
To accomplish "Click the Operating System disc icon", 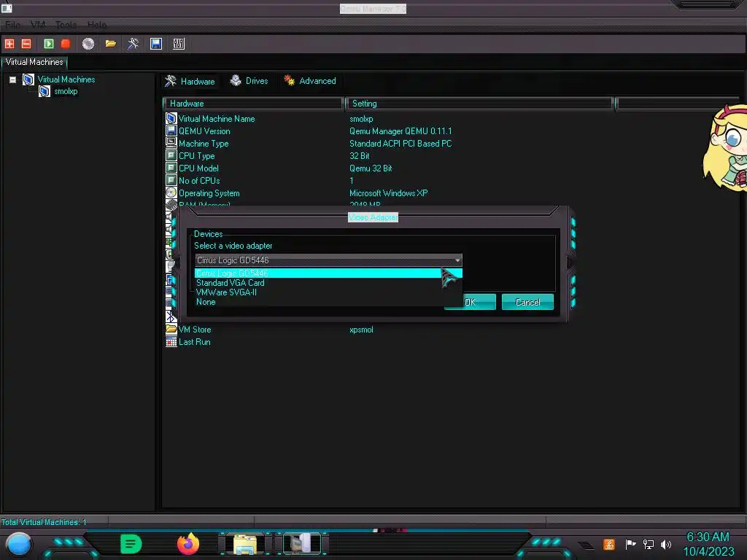I will coord(171,192).
